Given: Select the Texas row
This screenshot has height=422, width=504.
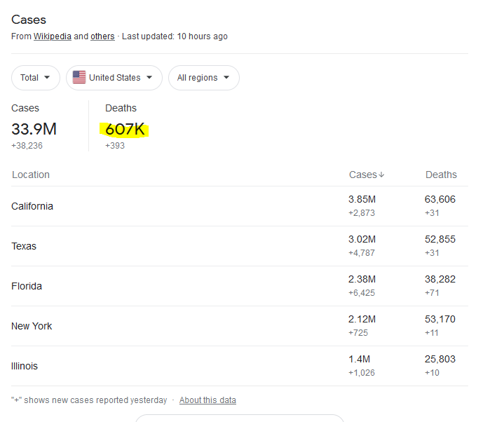Looking at the screenshot, I should click(240, 246).
